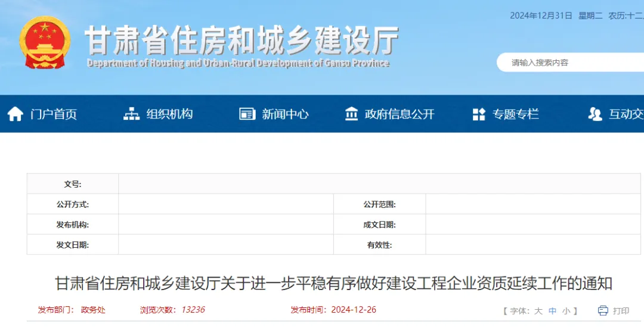Click the printer icon

tap(603, 310)
